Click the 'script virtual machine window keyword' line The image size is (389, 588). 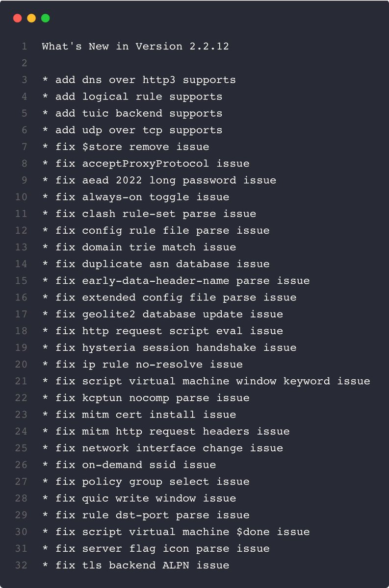pos(206,381)
